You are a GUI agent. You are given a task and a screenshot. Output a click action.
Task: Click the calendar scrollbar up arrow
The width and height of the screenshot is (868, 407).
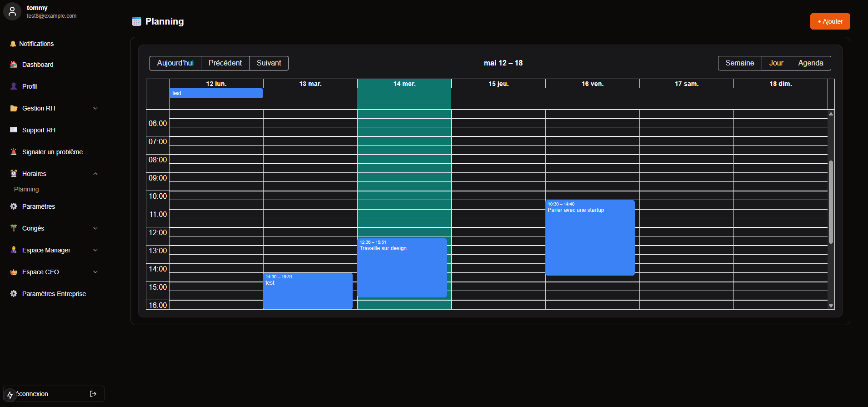[x=831, y=114]
